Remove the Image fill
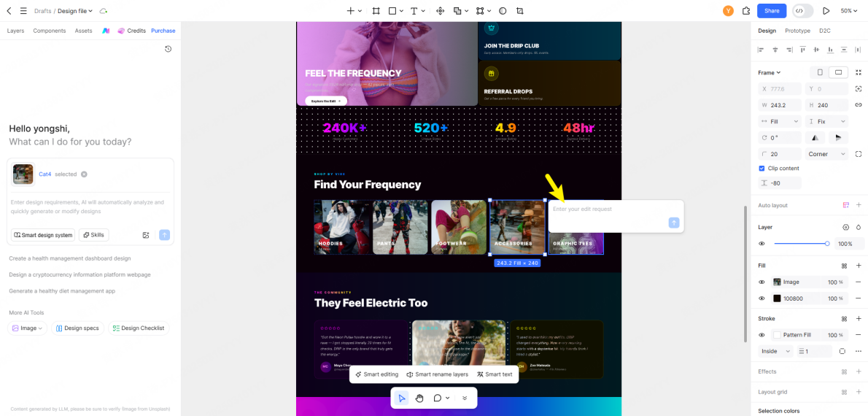Viewport: 868px width, 416px height. point(859,282)
